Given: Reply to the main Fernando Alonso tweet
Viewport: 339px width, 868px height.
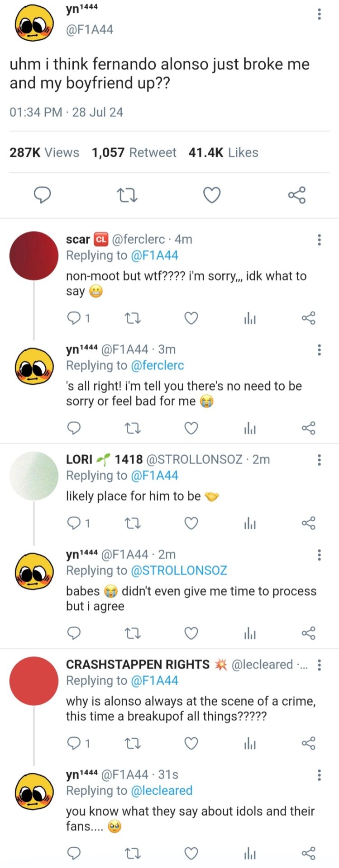Looking at the screenshot, I should pyautogui.click(x=43, y=195).
